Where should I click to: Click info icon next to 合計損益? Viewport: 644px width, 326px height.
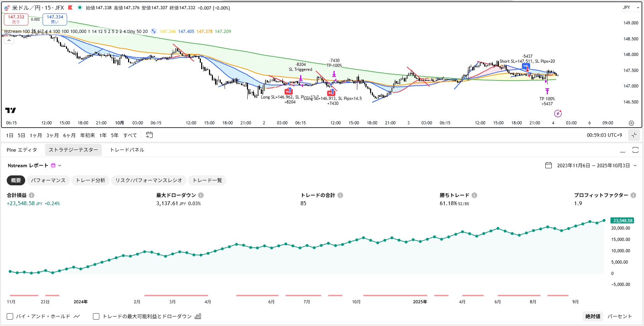(32, 195)
